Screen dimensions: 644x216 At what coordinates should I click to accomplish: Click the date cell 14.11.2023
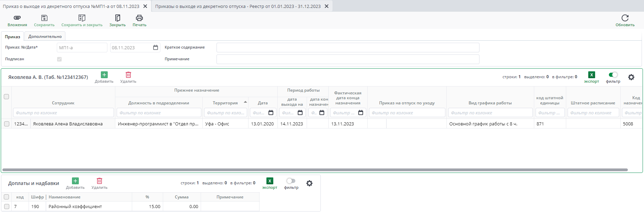click(x=292, y=124)
